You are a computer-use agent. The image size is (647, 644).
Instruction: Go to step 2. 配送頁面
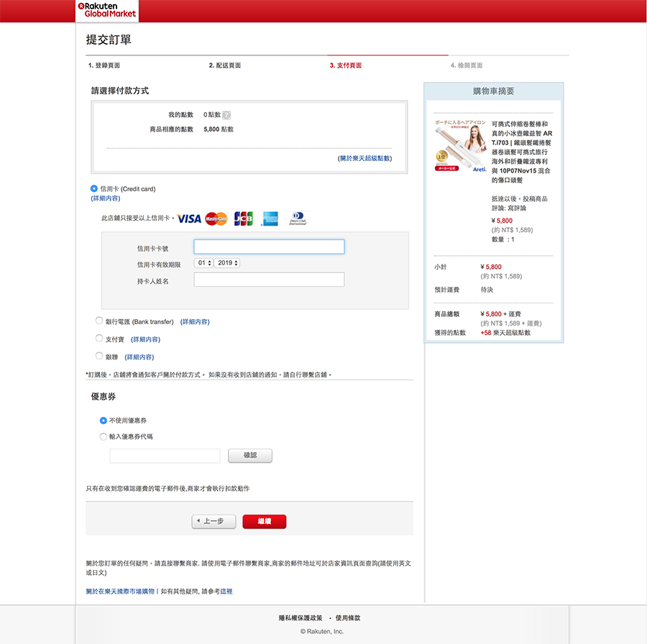pos(225,65)
